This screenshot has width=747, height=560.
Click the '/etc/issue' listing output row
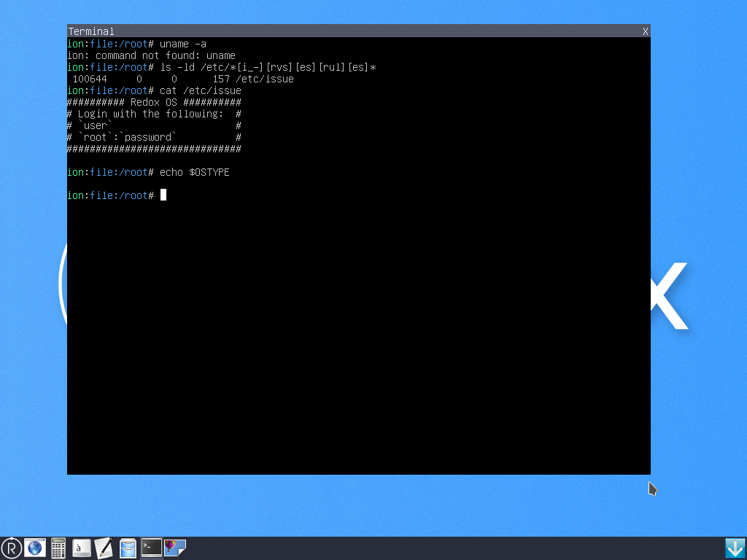[x=183, y=79]
